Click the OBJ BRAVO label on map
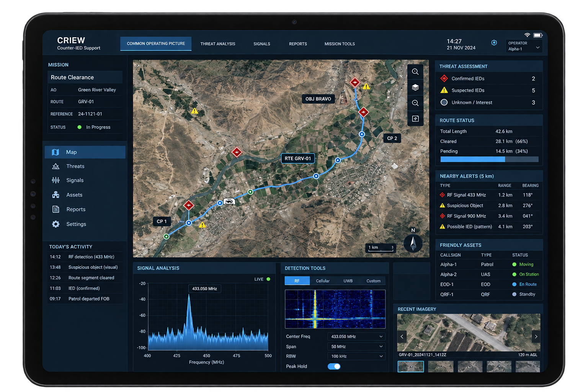Screen dimensions: 588x392 (x=318, y=99)
